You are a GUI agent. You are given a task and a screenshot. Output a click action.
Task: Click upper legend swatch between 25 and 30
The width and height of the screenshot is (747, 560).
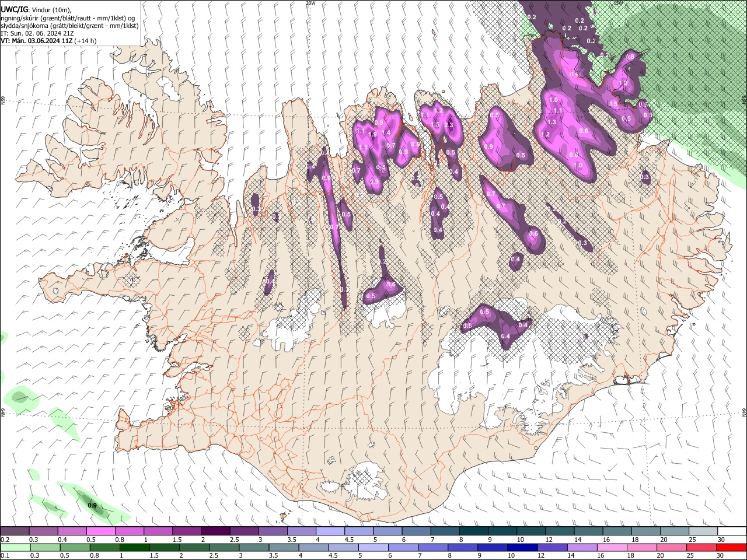coord(704,531)
